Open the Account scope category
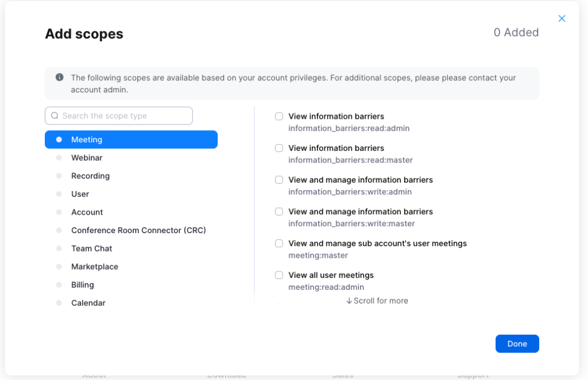588x380 pixels. click(87, 212)
